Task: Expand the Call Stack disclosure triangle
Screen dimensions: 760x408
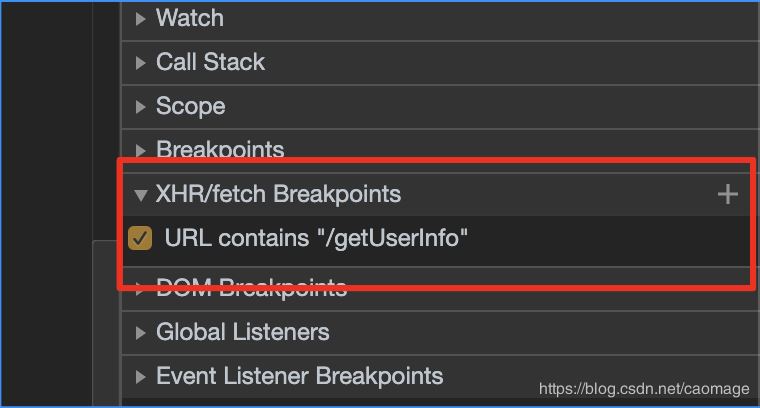Action: 140,62
